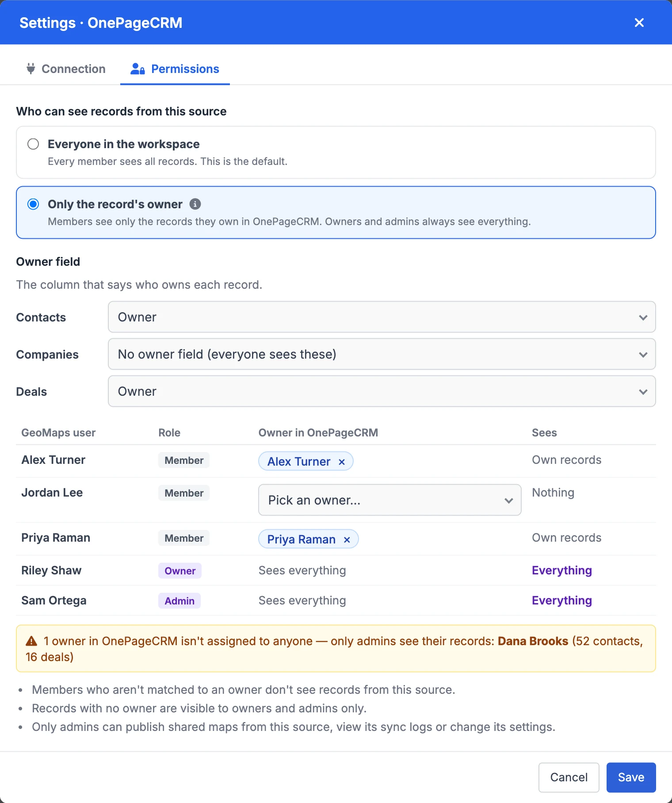
Task: Click the Dana Brooks name in the warning
Action: tap(533, 641)
